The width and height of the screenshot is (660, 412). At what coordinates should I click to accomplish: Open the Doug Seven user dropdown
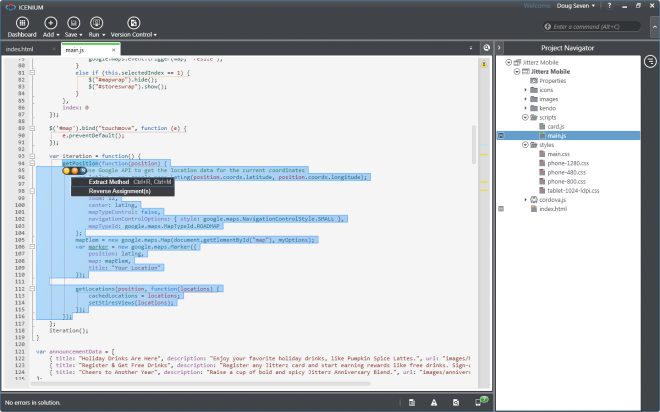(x=576, y=6)
